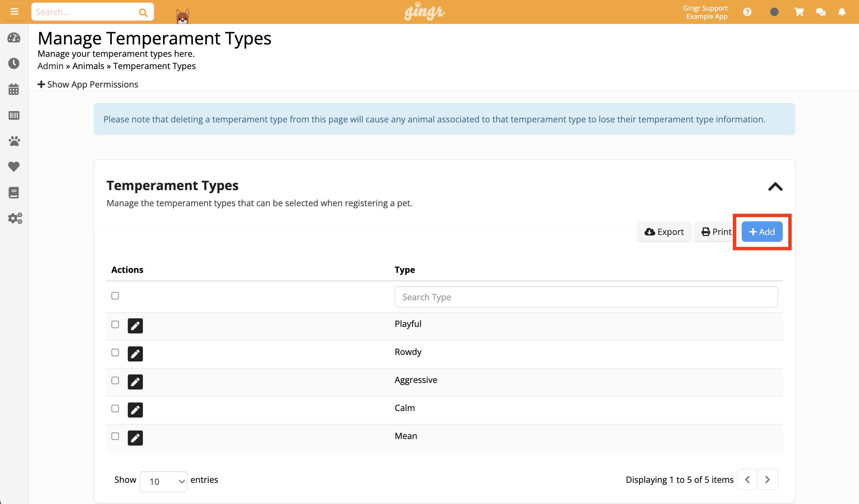Click the Mean type text
Viewport: 859px width, 504px height.
[406, 436]
